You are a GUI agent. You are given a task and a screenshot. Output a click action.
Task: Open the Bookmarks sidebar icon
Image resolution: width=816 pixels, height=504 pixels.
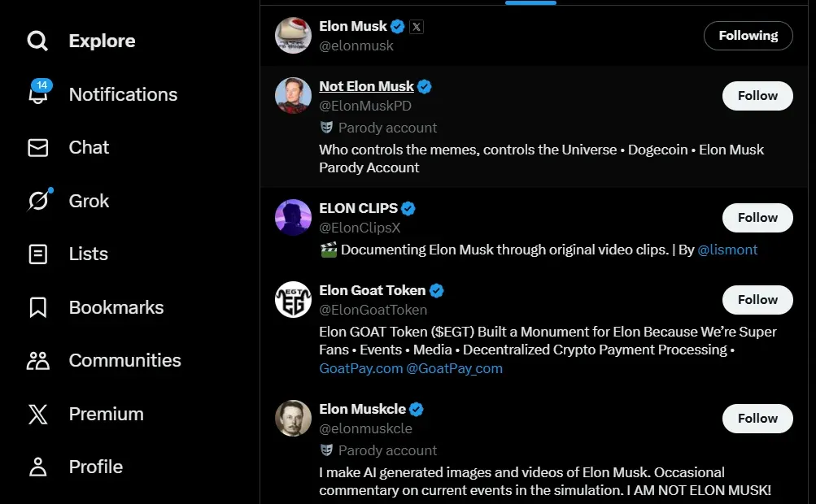coord(37,307)
